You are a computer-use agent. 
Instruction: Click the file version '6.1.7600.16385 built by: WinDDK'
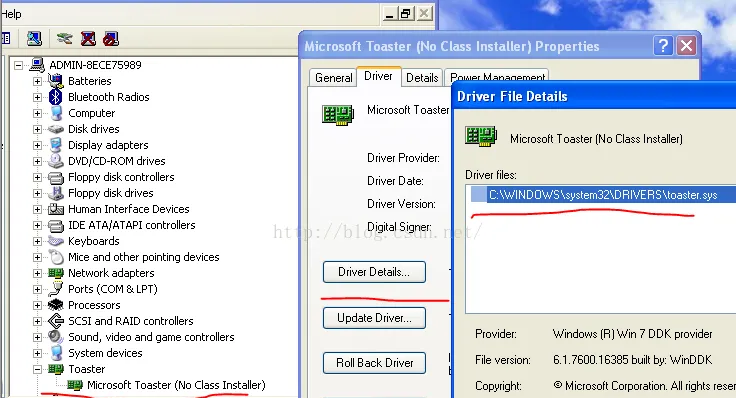pyautogui.click(x=632, y=360)
